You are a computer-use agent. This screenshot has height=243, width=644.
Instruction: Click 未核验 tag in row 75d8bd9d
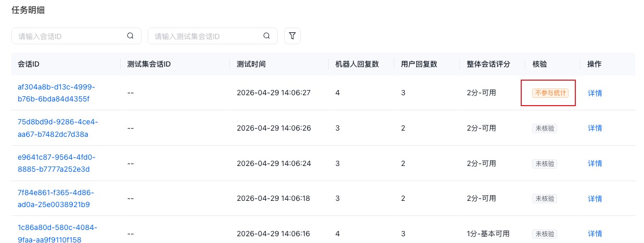pos(544,128)
